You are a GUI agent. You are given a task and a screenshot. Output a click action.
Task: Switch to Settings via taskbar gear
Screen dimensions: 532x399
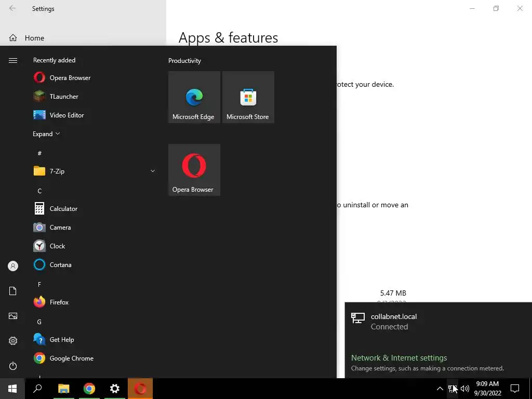tap(115, 389)
